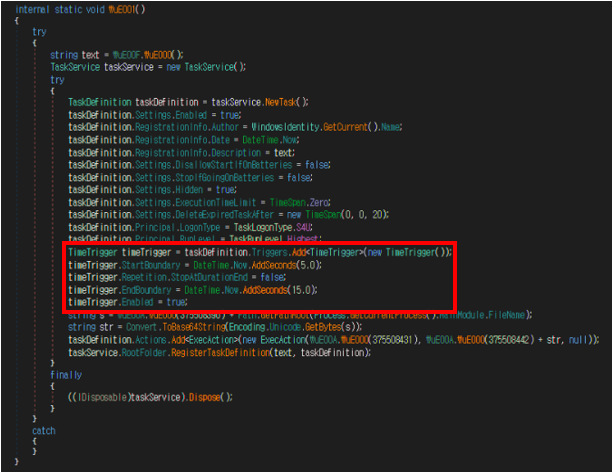612x472 pixels.
Task: Click 'RegistrationInfo.Author' assignment line
Action: click(x=235, y=127)
